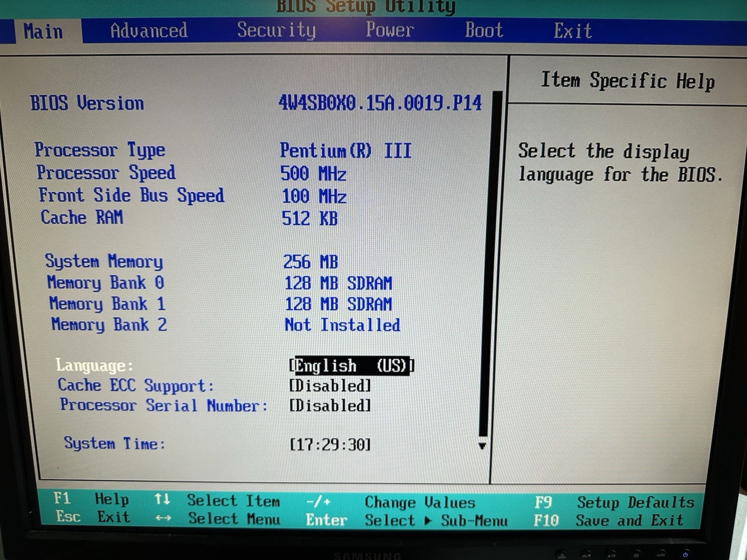
Task: Switch to the Main tab
Action: (43, 31)
